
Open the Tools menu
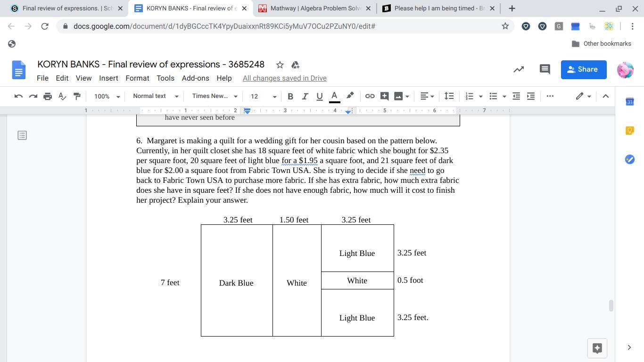pyautogui.click(x=165, y=78)
